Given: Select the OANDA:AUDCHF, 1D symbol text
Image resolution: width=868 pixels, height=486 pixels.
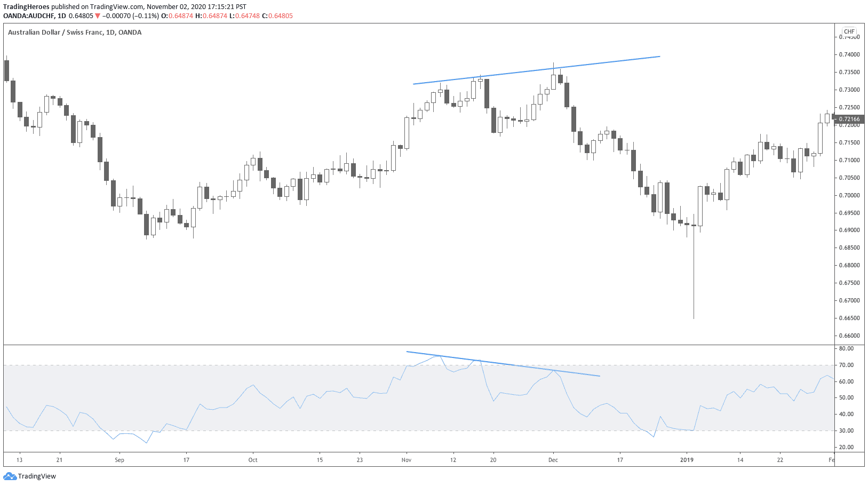Looking at the screenshot, I should pyautogui.click(x=35, y=16).
